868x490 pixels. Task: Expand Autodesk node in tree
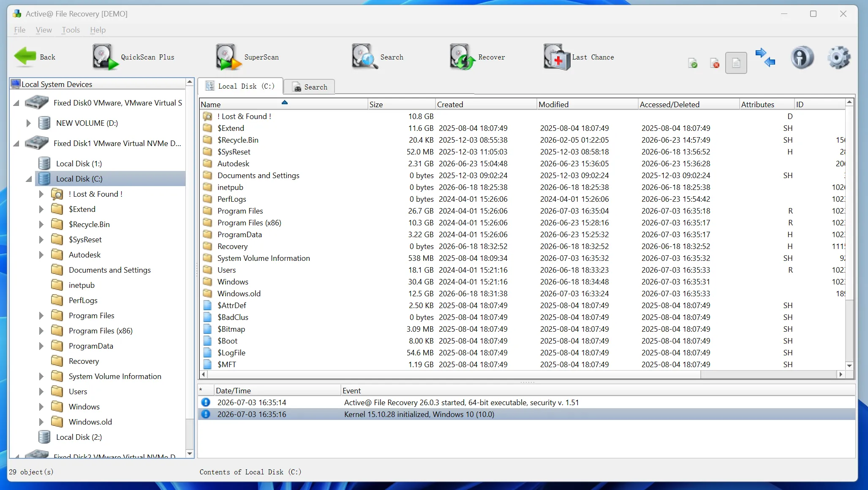coord(41,254)
